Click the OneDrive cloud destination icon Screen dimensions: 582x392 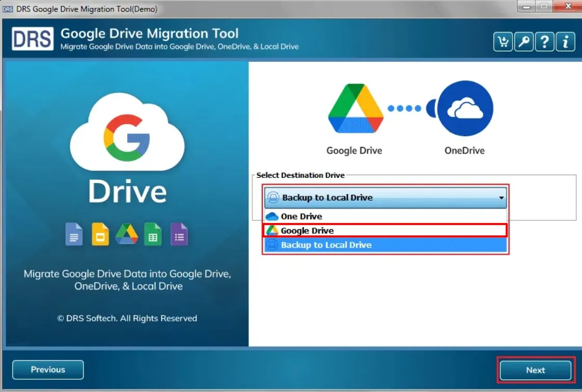[465, 108]
